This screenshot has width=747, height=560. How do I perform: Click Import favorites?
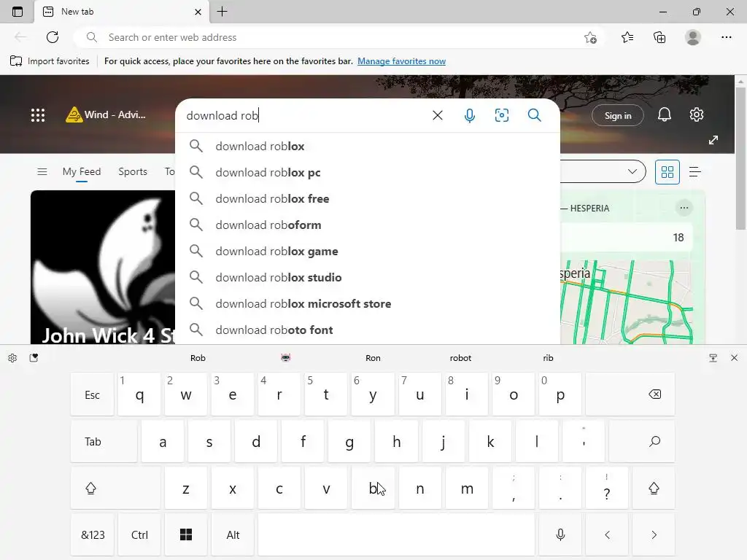coord(50,61)
